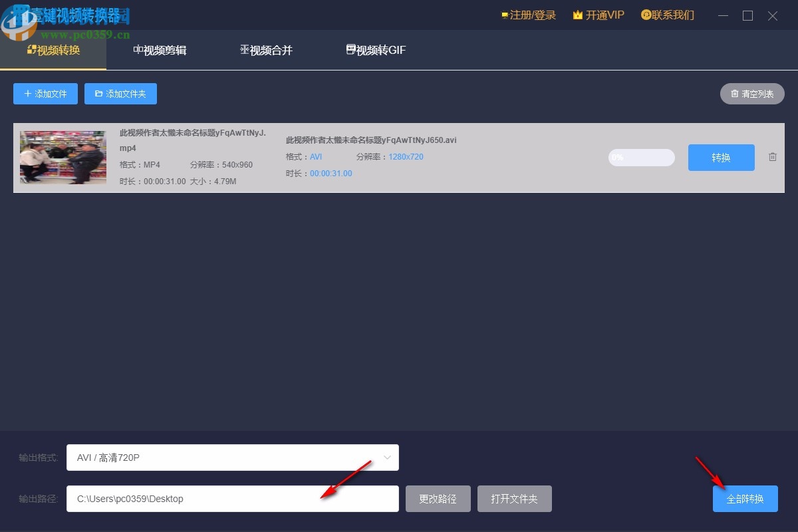This screenshot has height=532, width=798.
Task: Open the AVI / 高清720P output format dropdown
Action: (x=232, y=458)
